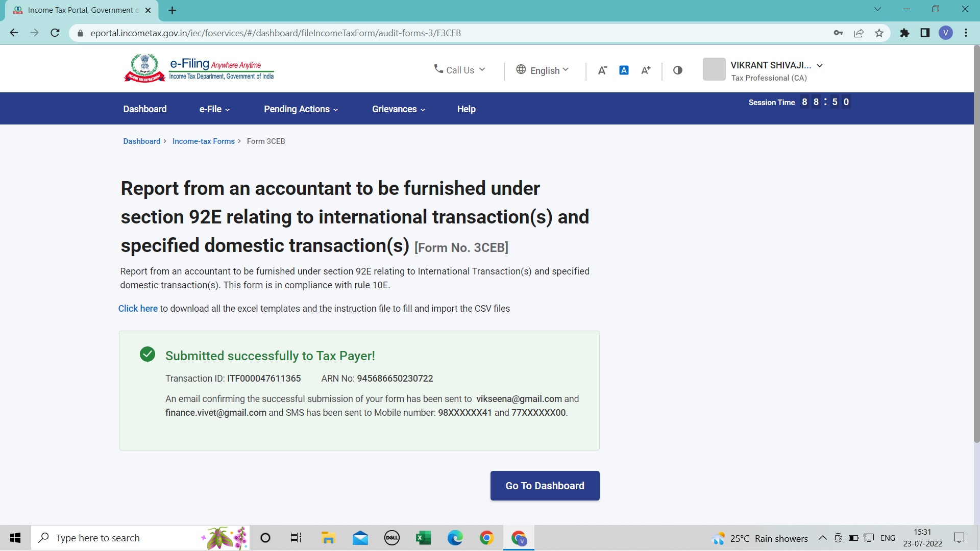Toggle the bookmark star for this page
Viewport: 980px width, 551px height.
point(879,33)
